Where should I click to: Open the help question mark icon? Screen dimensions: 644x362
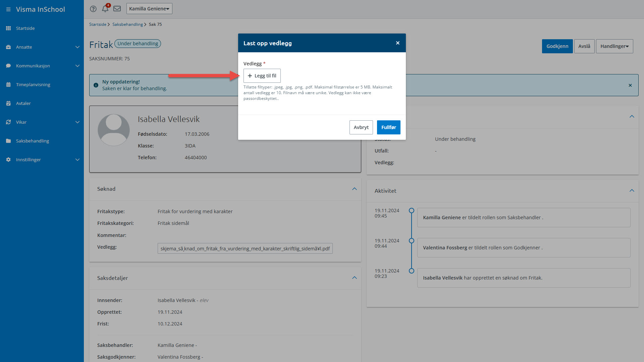(93, 9)
